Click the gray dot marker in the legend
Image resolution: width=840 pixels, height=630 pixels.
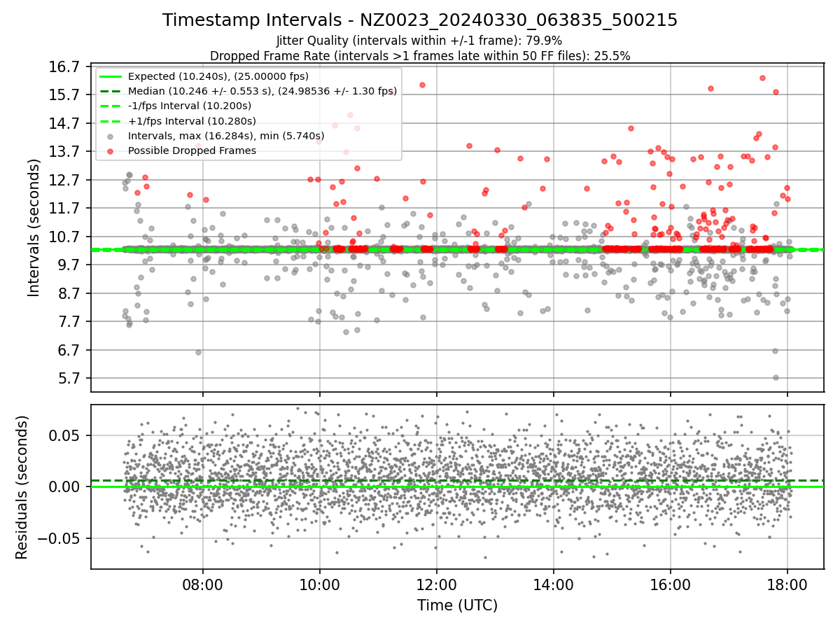pos(111,136)
